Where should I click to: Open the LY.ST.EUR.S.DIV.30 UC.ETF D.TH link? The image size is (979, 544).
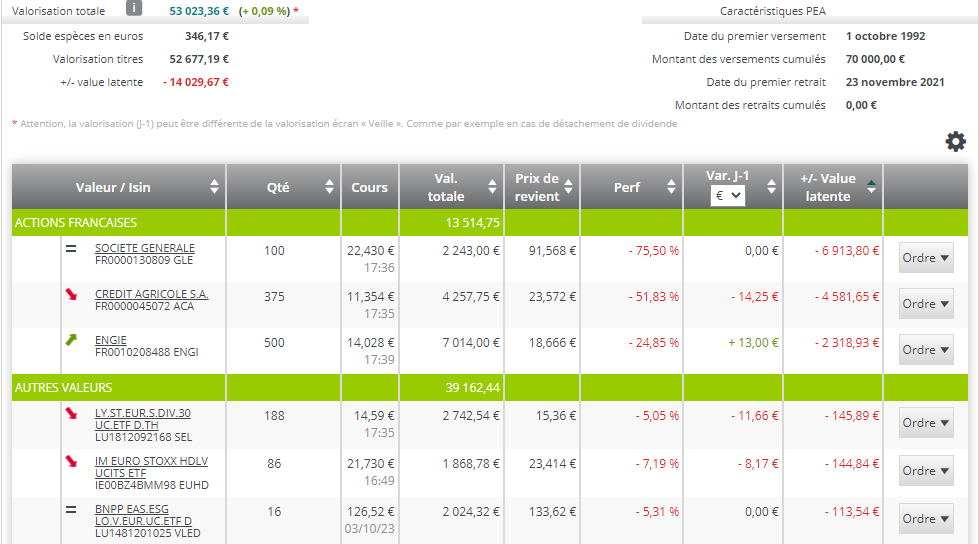143,419
